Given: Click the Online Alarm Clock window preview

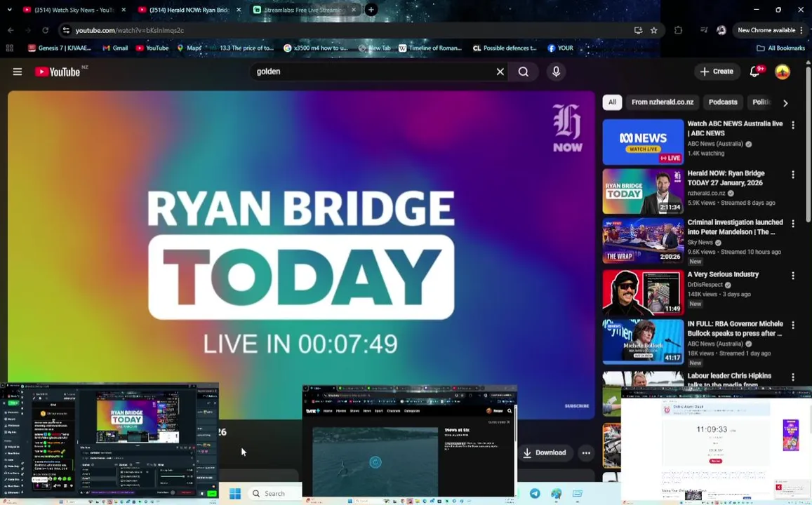Looking at the screenshot, I should tap(716, 444).
